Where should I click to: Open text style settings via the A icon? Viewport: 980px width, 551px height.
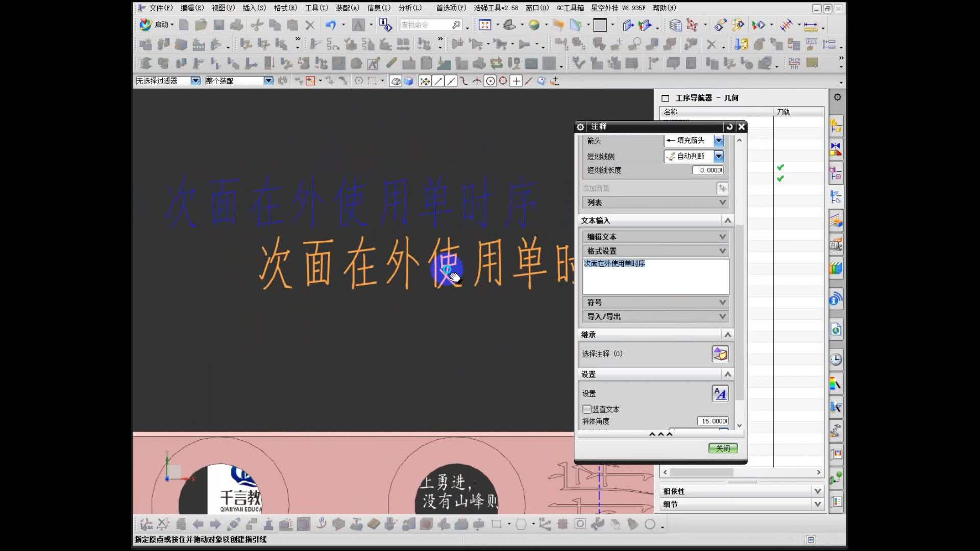720,393
